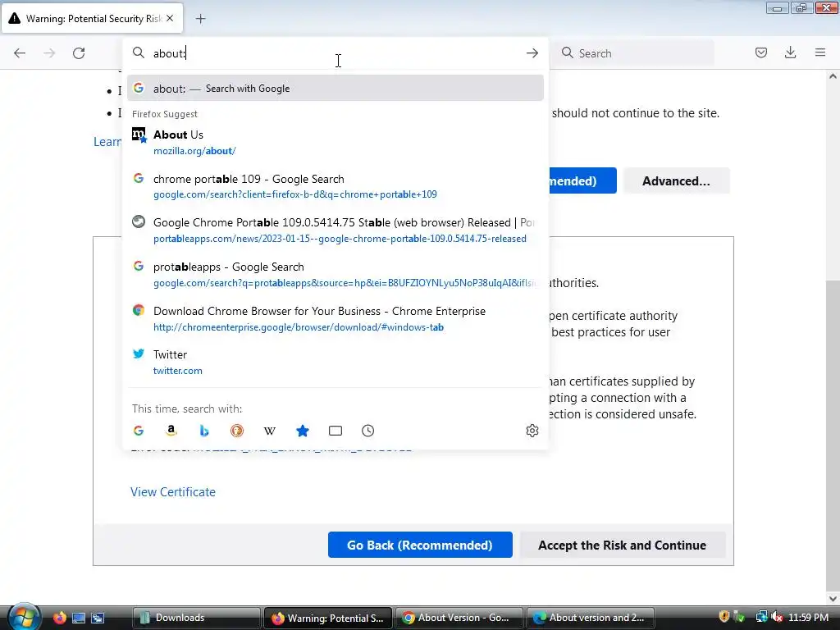Screen dimensions: 840x630
Task: Click Go Back (Recommended) at the bottom
Action: click(420, 545)
